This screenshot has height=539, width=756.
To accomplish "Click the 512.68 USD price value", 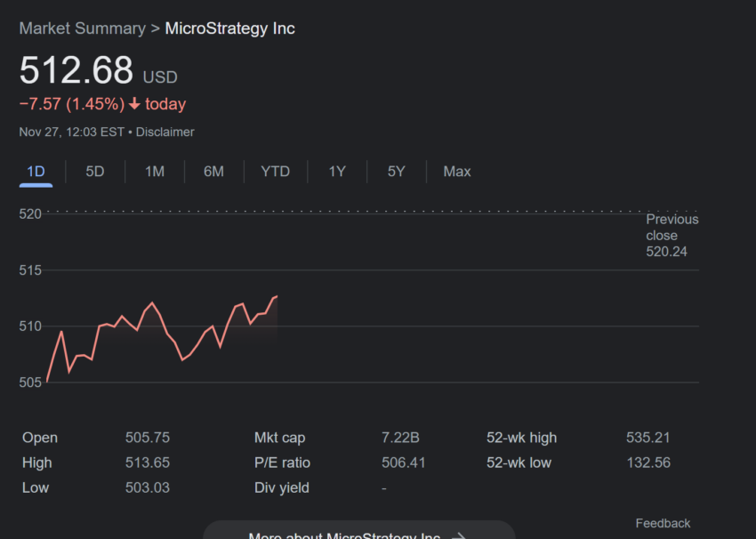I will (x=99, y=70).
